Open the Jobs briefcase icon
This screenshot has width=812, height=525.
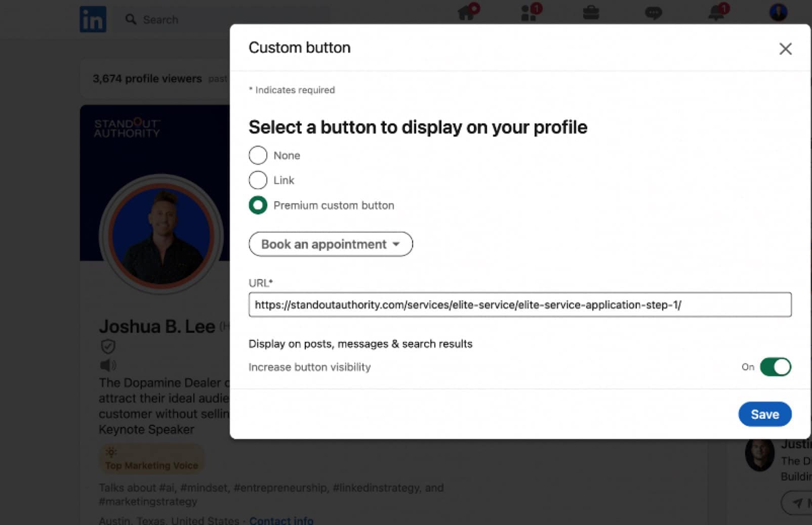tap(591, 13)
